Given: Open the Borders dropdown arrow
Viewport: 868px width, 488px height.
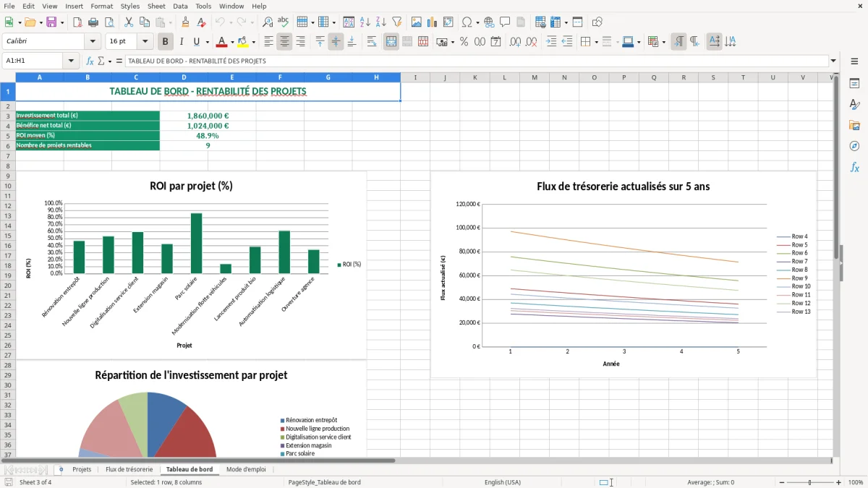Looking at the screenshot, I should pos(597,42).
